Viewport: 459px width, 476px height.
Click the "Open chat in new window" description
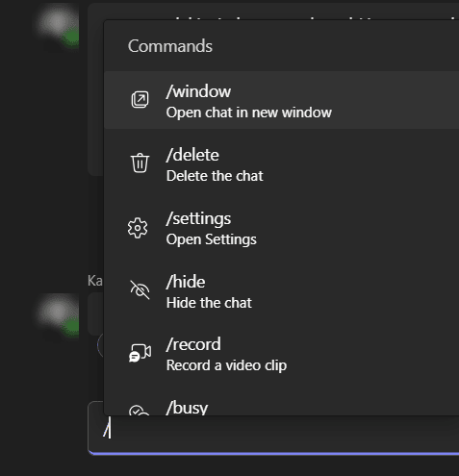(249, 113)
